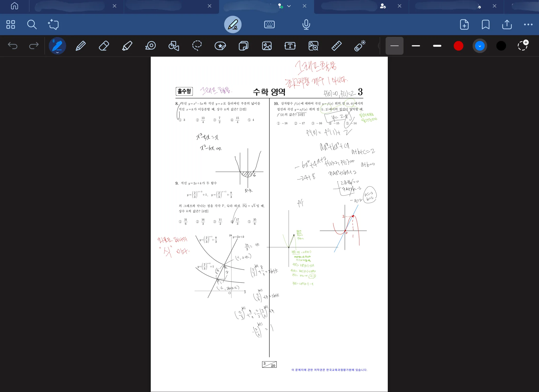
Task: Add a new color preset
Action: pyautogui.click(x=523, y=45)
